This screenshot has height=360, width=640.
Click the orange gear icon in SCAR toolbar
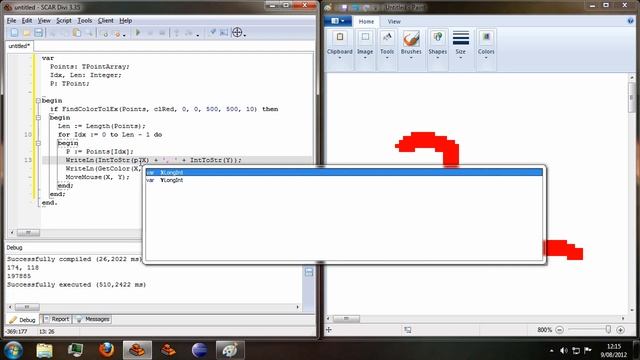tap(118, 33)
